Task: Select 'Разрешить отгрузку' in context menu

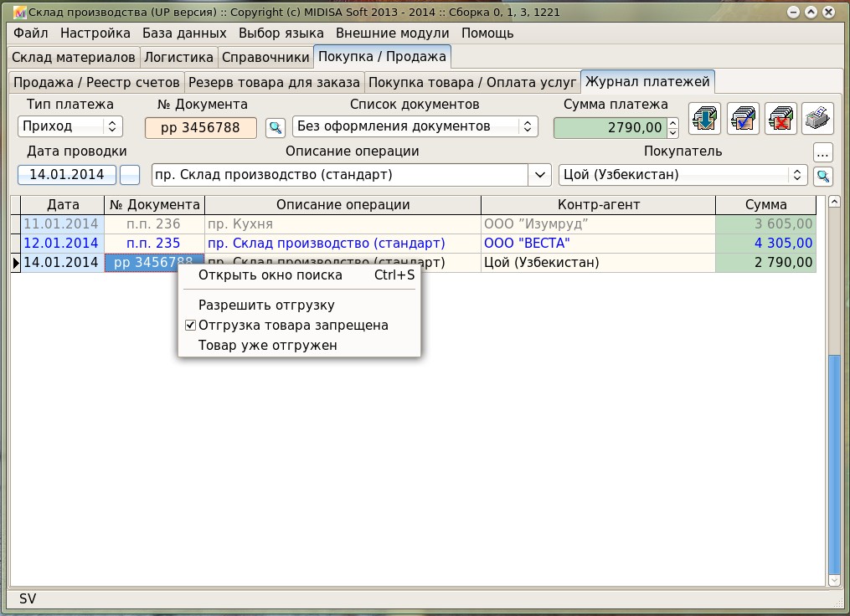Action: [x=266, y=305]
